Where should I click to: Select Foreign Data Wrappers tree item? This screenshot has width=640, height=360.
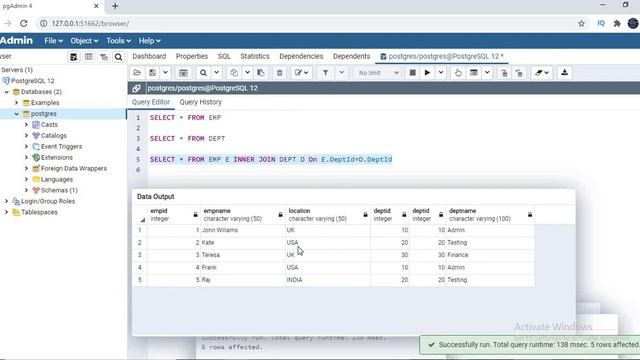(73, 168)
